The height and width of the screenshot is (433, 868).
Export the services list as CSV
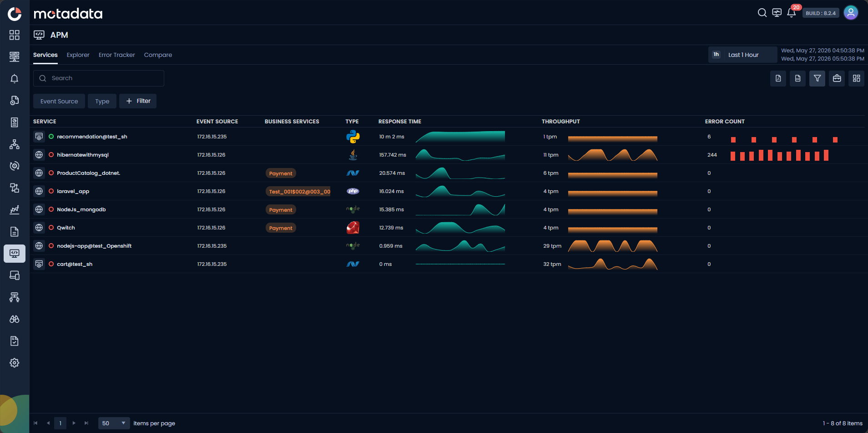pos(797,78)
